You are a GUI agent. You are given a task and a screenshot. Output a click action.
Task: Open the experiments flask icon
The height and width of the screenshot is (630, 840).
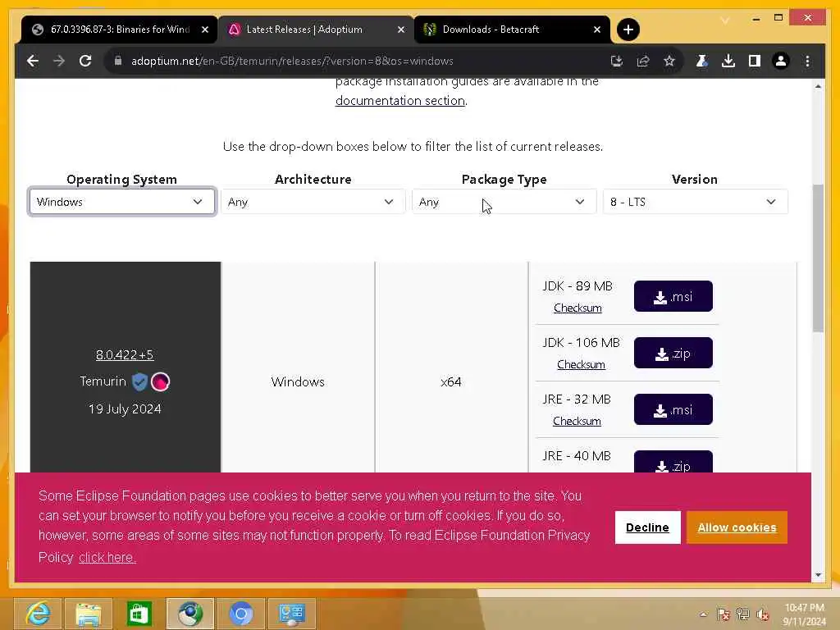coord(702,61)
